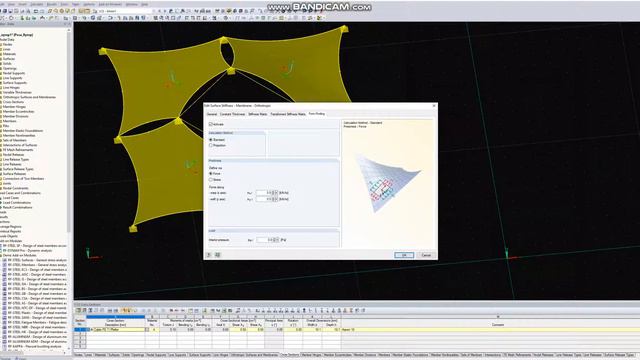640x360 pixels.
Task: Click the navigator vertical scrollbar
Action: click(x=69, y=131)
